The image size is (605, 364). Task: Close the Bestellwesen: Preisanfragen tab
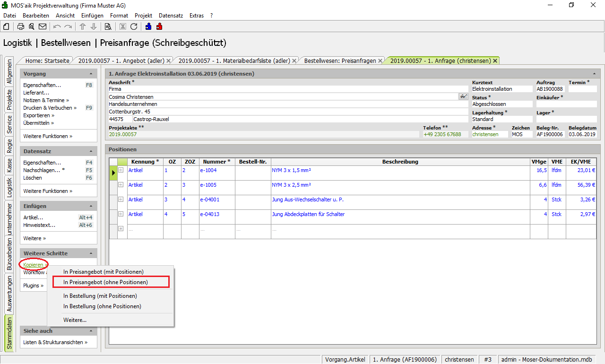pyautogui.click(x=380, y=61)
